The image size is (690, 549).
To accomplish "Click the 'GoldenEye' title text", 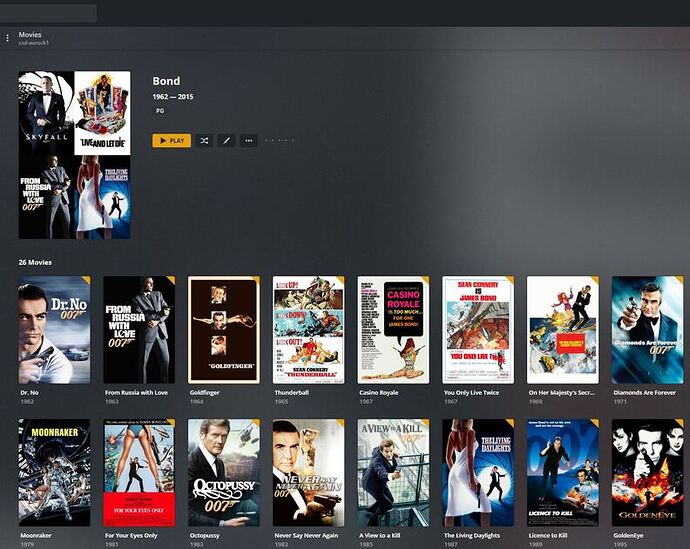I will [628, 535].
